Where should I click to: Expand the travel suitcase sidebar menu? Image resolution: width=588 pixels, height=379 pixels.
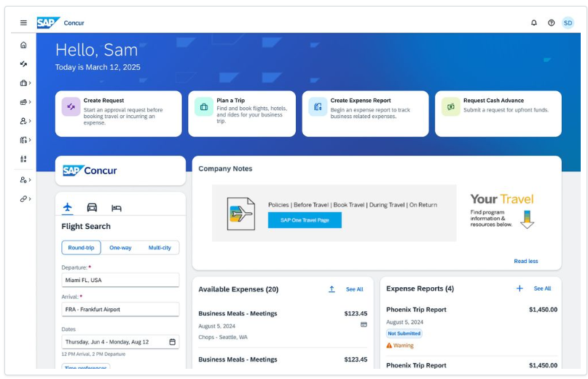[x=24, y=83]
